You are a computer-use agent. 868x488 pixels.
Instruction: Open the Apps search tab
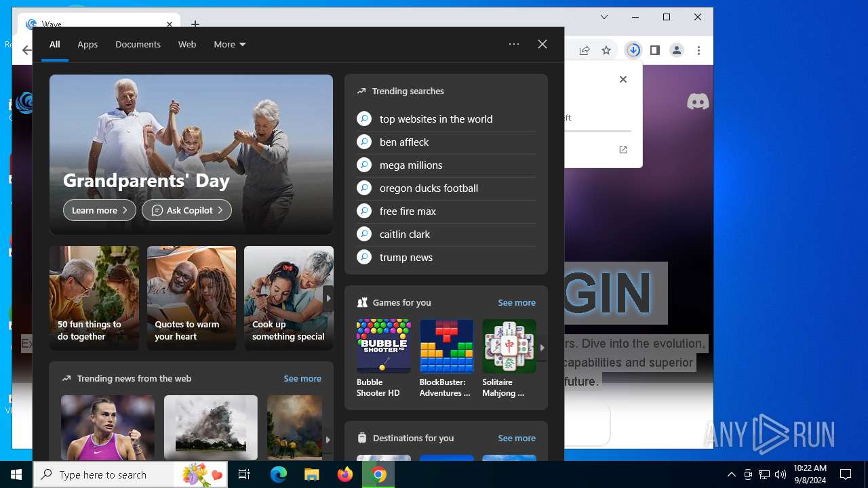click(x=87, y=44)
